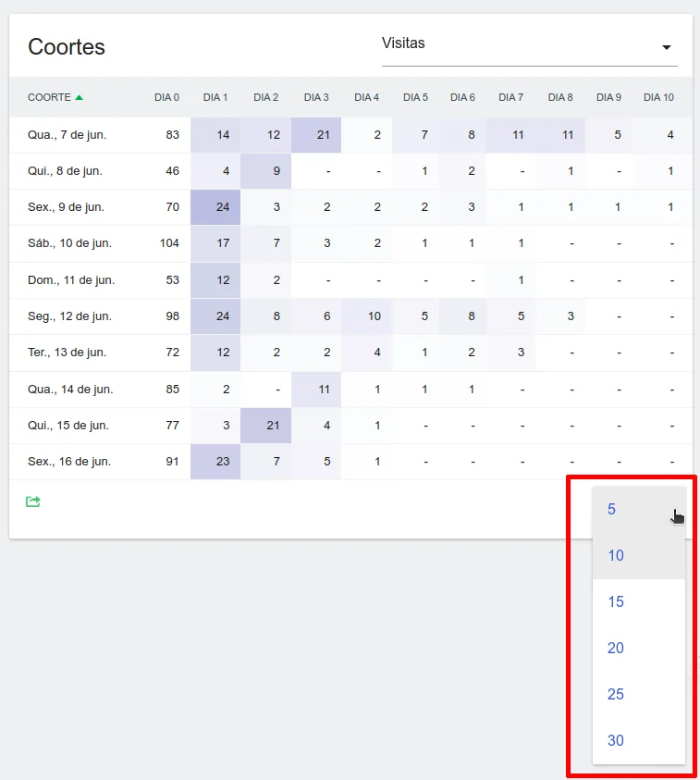Click the Qua., 7 de jun. row label

(67, 135)
